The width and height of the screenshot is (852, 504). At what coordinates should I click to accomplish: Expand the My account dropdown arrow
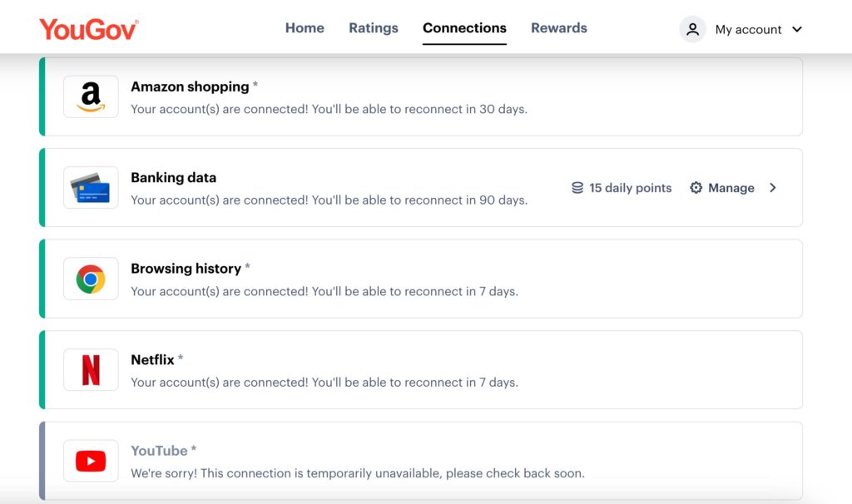(x=797, y=29)
